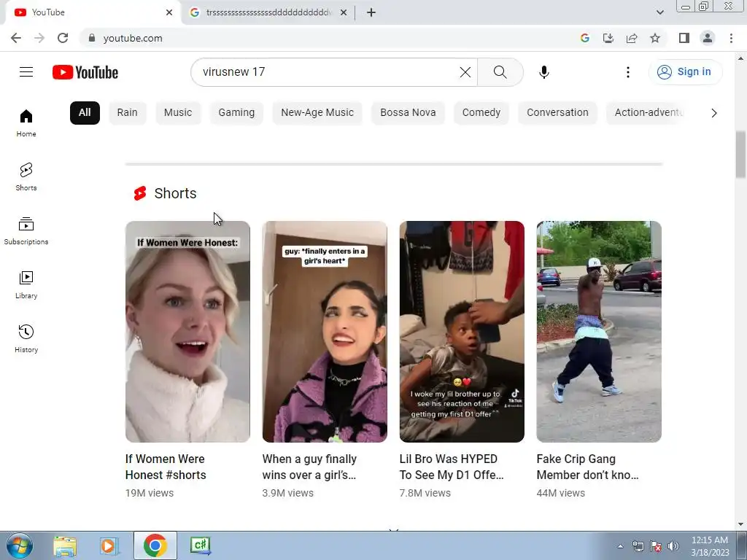
Task: Open the Chrome profile avatar
Action: 708,38
